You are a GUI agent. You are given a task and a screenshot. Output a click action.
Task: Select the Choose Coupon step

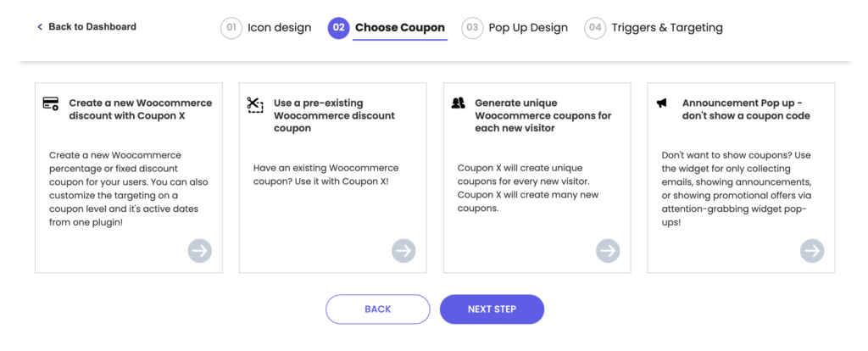(399, 28)
